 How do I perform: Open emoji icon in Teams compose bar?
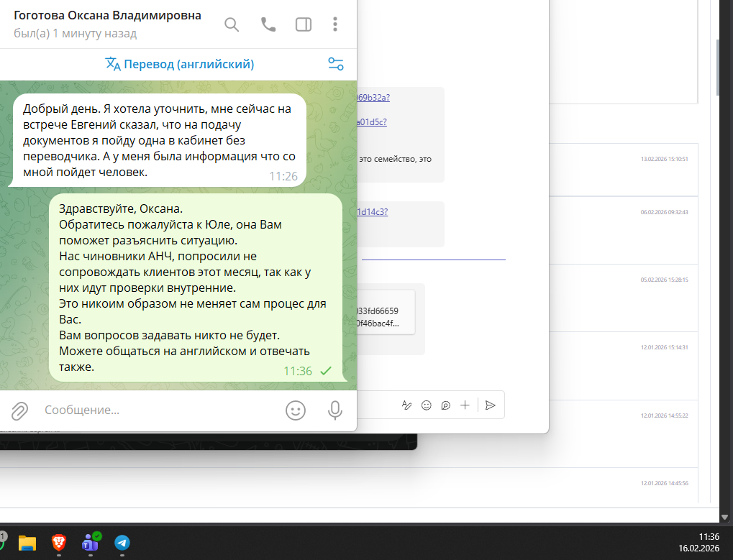[x=427, y=405]
